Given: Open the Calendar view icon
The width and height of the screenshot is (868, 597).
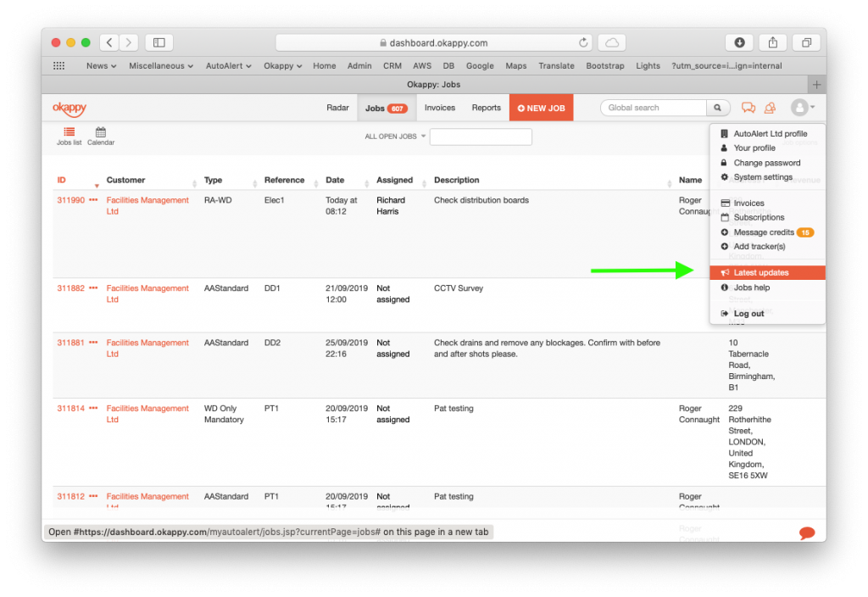Looking at the screenshot, I should point(101,136).
